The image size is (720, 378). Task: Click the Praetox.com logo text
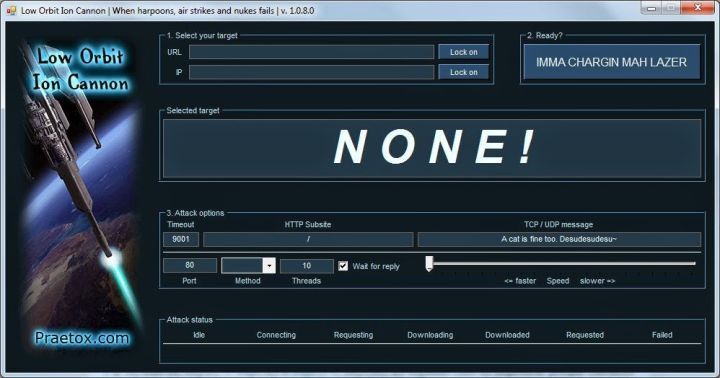tap(82, 339)
